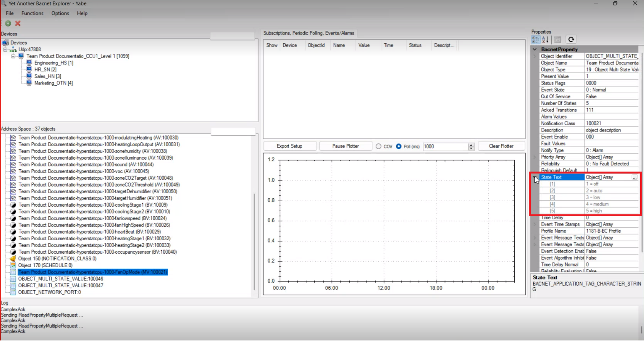
Task: Collapse the State Text array
Action: (x=535, y=177)
